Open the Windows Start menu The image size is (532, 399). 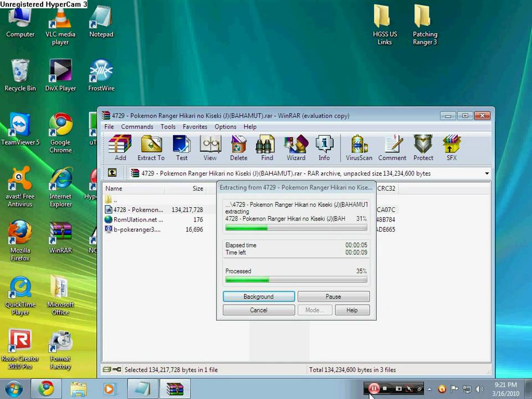click(x=13, y=389)
